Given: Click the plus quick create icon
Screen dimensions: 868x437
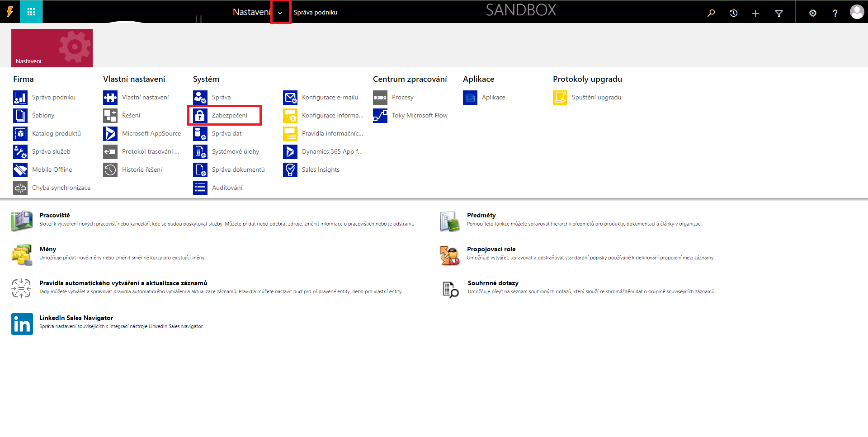Looking at the screenshot, I should 755,13.
